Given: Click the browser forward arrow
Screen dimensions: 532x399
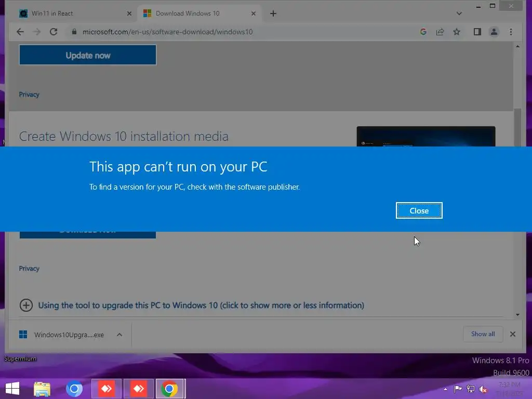Looking at the screenshot, I should [37, 32].
